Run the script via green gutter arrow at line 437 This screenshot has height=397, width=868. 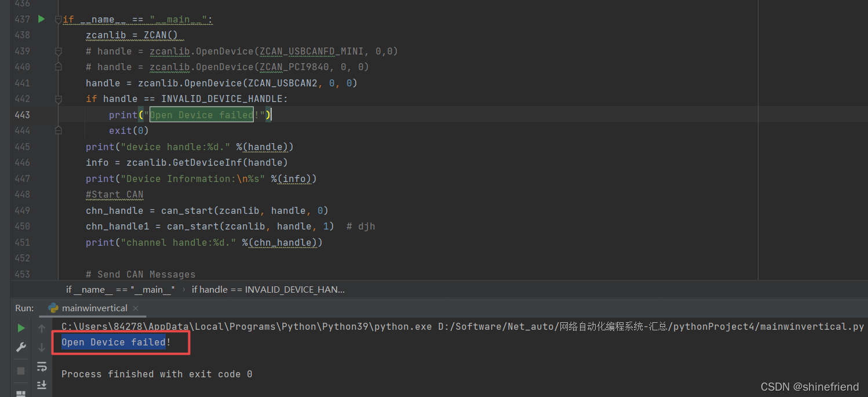pyautogui.click(x=41, y=19)
